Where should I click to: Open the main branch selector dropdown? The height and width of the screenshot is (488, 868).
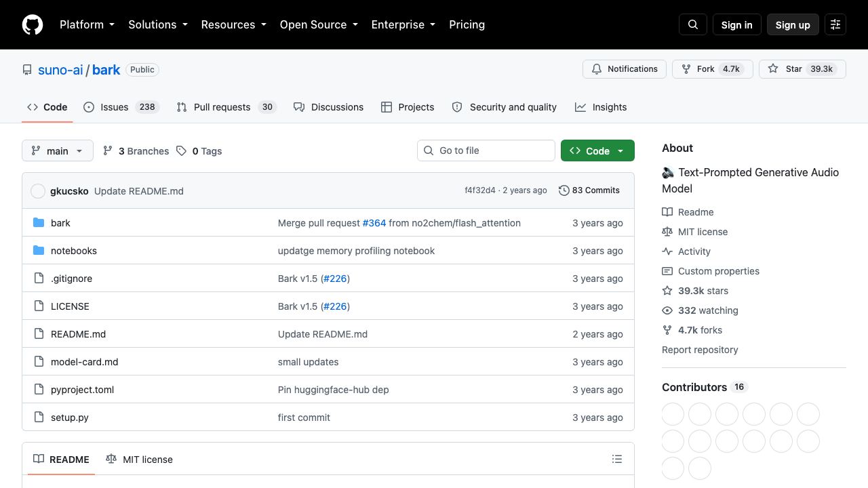[x=58, y=150]
